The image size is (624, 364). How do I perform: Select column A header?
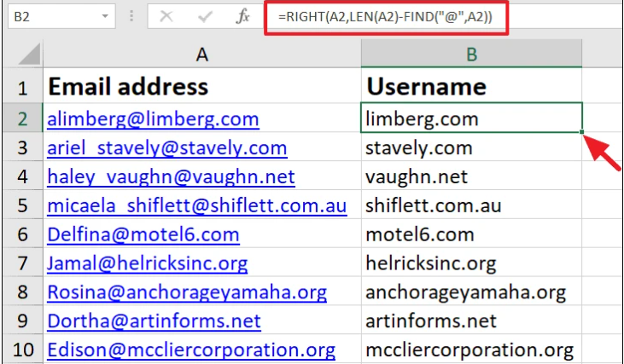click(201, 54)
